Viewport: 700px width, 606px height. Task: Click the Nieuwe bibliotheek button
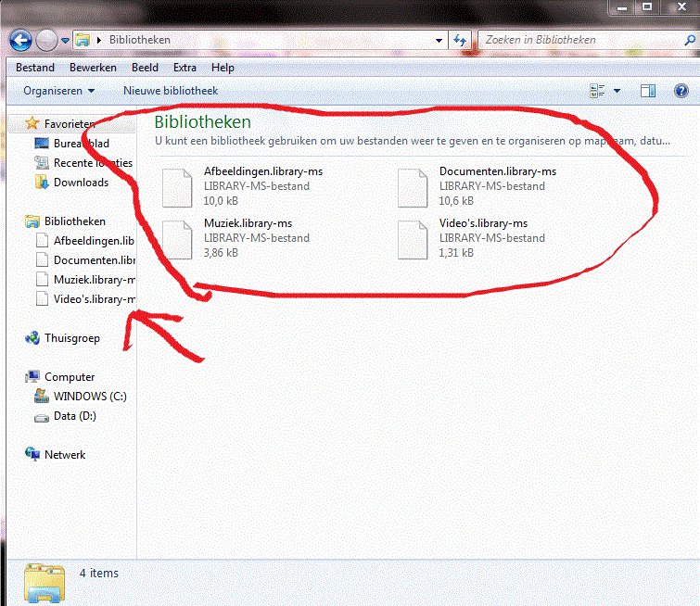click(171, 91)
